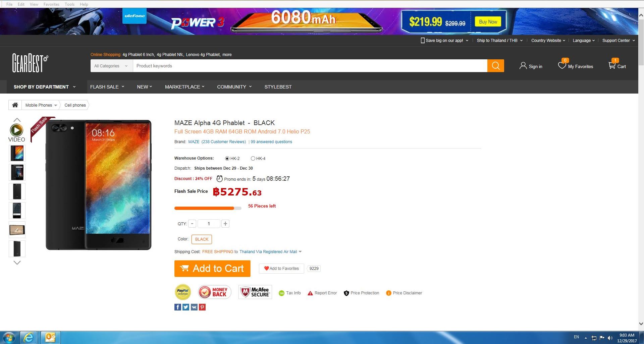This screenshot has height=344, width=644.
Task: Go to Cell phones breadcrumb
Action: pyautogui.click(x=75, y=105)
